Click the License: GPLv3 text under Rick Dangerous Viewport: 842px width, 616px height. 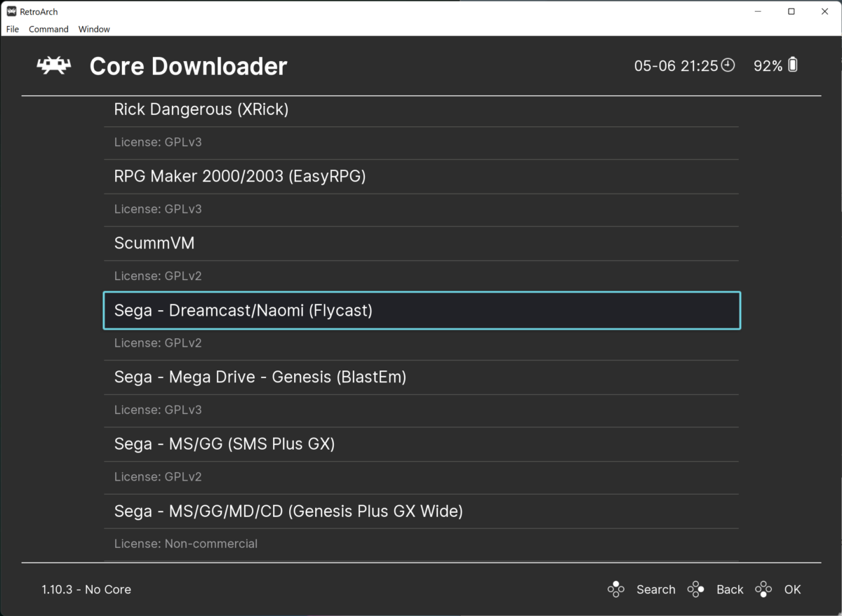(x=158, y=142)
